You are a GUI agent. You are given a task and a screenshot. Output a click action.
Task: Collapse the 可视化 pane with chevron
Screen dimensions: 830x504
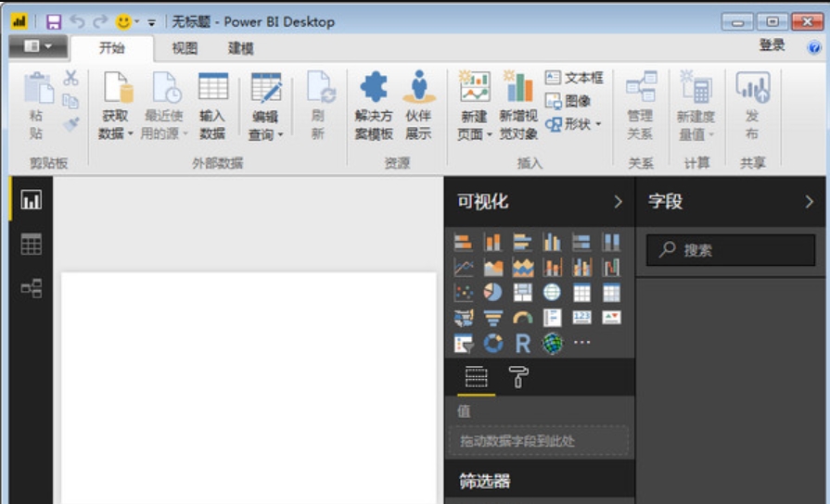pyautogui.click(x=619, y=201)
